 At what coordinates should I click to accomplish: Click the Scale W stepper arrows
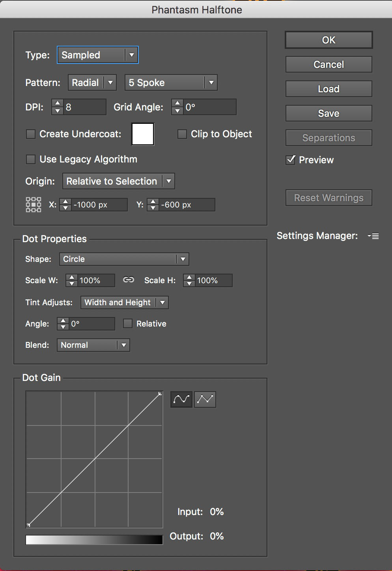click(72, 280)
